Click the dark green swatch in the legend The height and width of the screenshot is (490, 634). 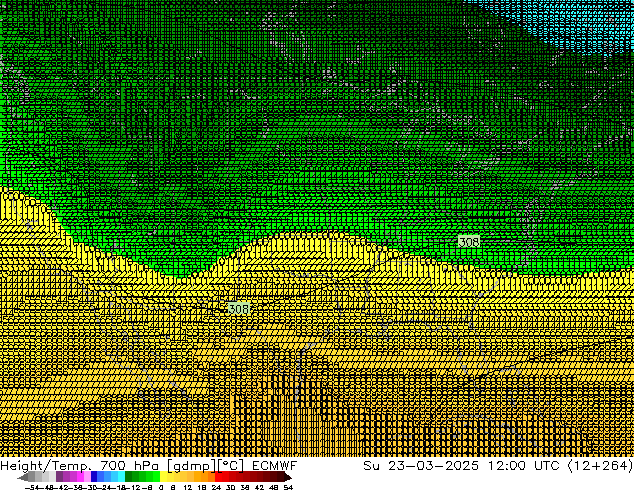pos(128,477)
